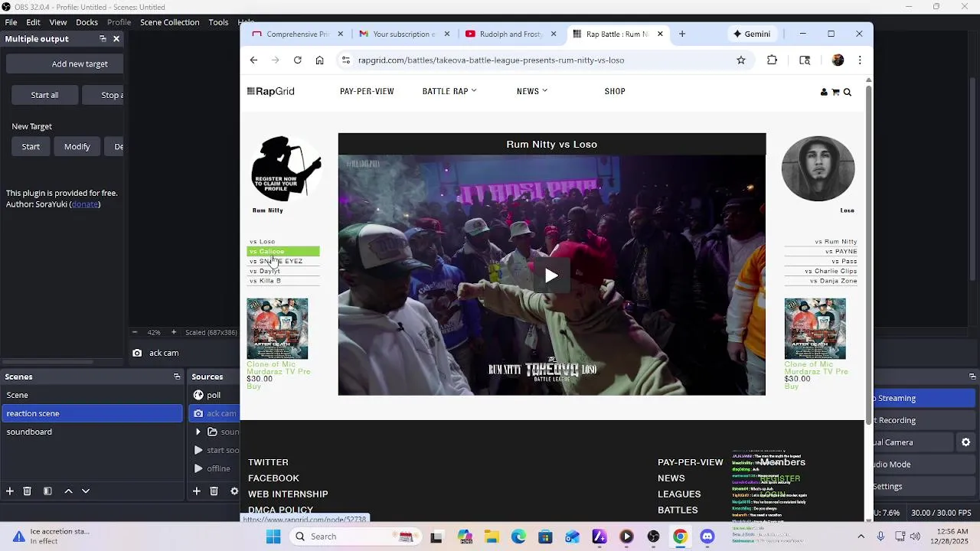Screen dimensions: 980x551
Task: Open Microsoft Edge from taskbar
Action: [518, 536]
